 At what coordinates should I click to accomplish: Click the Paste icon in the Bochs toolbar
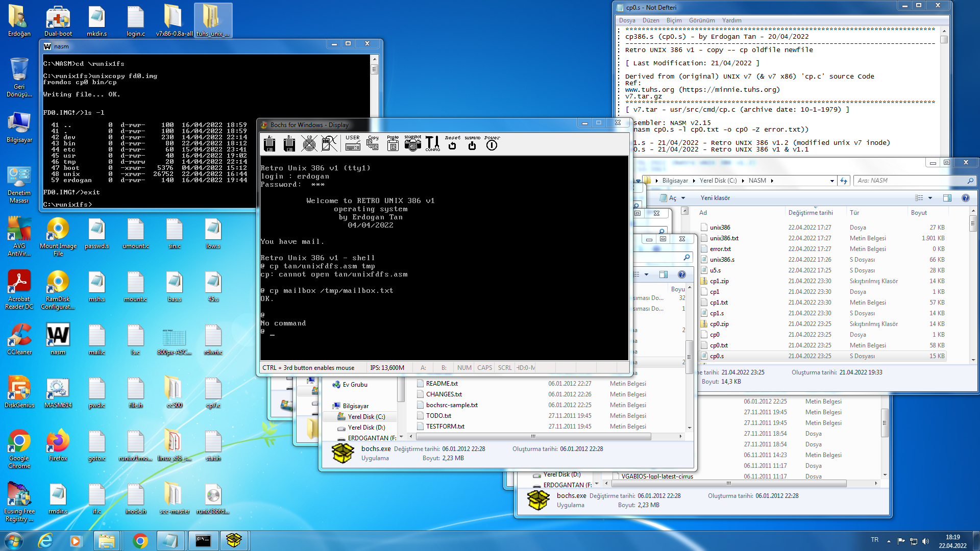(393, 143)
